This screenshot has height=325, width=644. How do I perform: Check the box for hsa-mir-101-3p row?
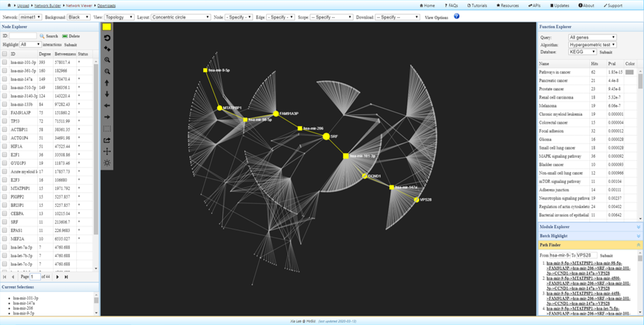(x=5, y=63)
